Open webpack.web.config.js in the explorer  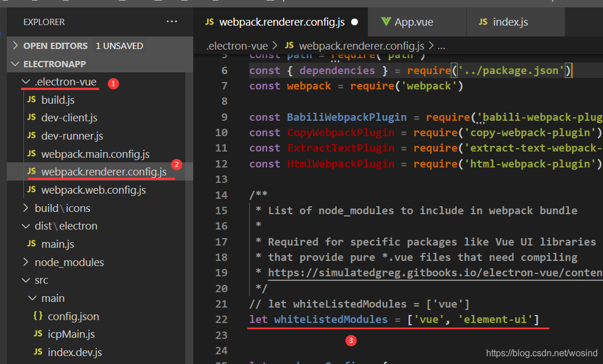[93, 190]
